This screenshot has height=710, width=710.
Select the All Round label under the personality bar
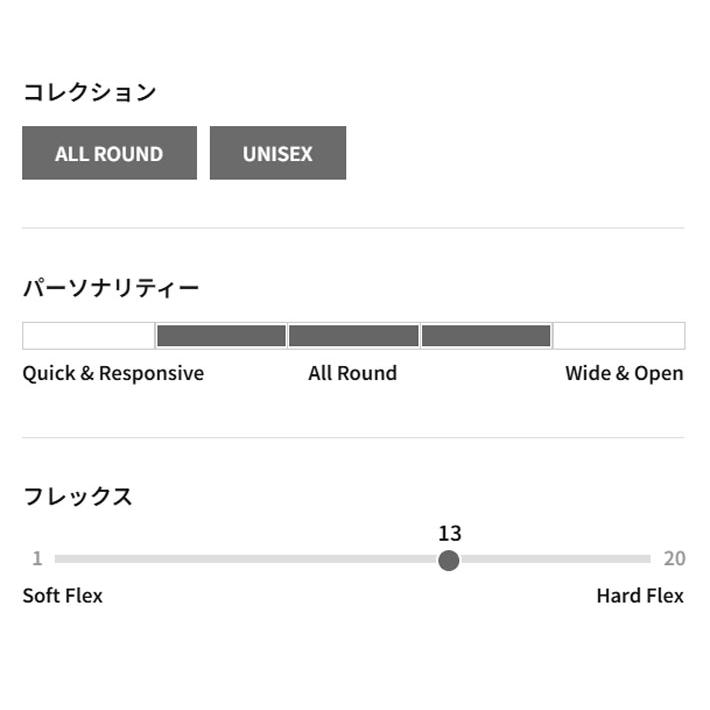point(352,373)
